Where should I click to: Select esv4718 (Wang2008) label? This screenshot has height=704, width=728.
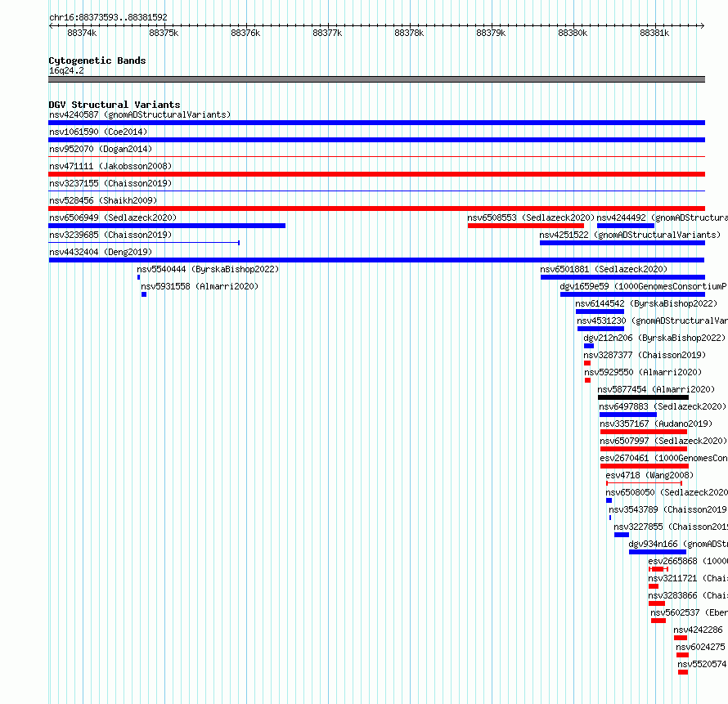point(649,475)
